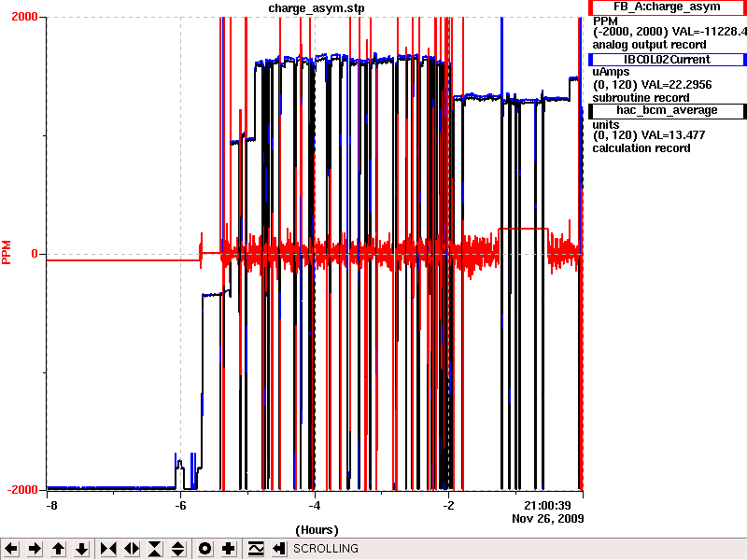Click the 'subroutine record' description

641,98
